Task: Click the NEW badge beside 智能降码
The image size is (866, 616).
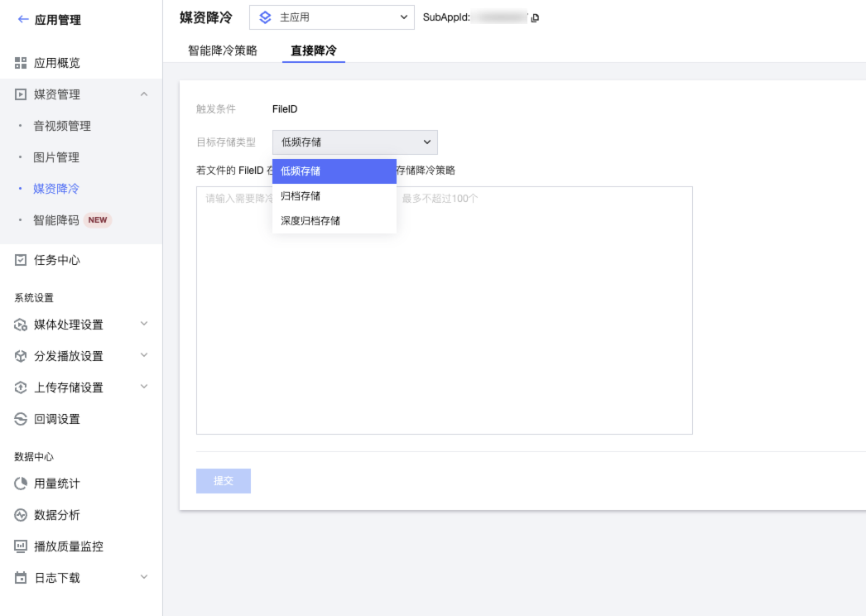Action: pyautogui.click(x=98, y=220)
